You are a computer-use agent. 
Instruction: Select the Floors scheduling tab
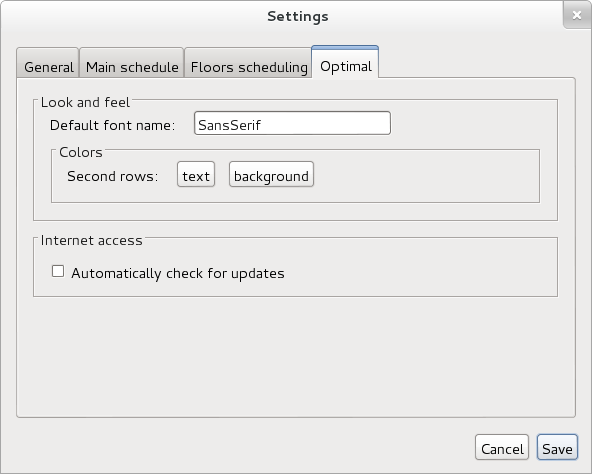(x=248, y=63)
